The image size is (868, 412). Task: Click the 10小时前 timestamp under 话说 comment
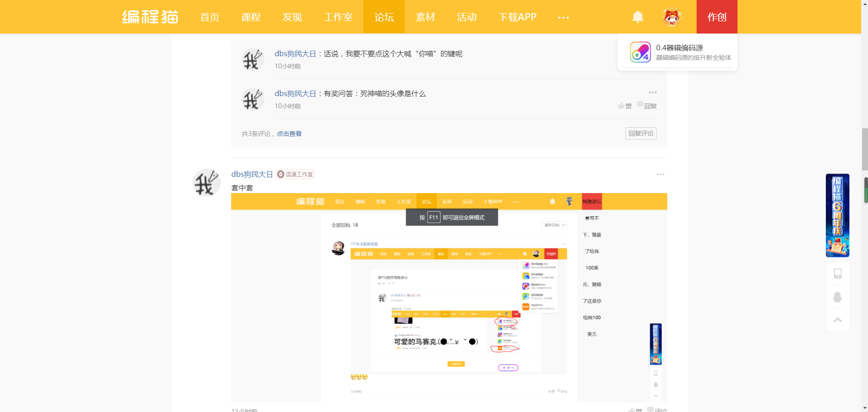pyautogui.click(x=287, y=66)
